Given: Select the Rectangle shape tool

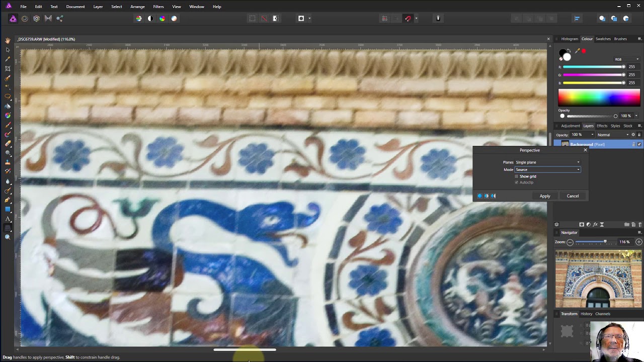Looking at the screenshot, I should [8, 209].
